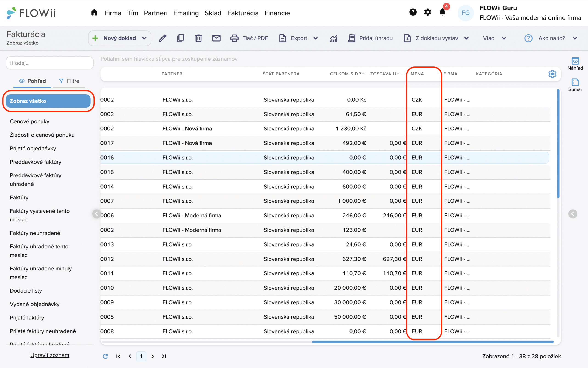The image size is (588, 368).
Task: Switch to the Filtre tab
Action: [x=69, y=81]
